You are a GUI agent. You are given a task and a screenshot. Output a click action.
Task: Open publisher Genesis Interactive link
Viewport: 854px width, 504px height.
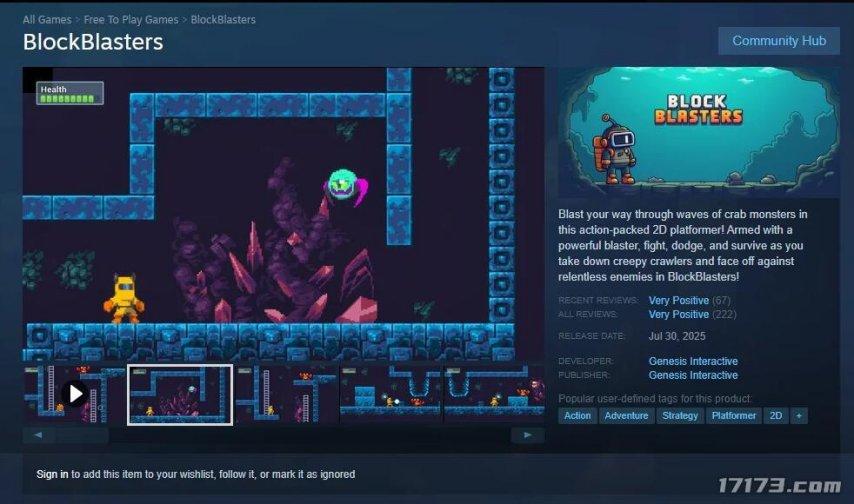click(693, 375)
